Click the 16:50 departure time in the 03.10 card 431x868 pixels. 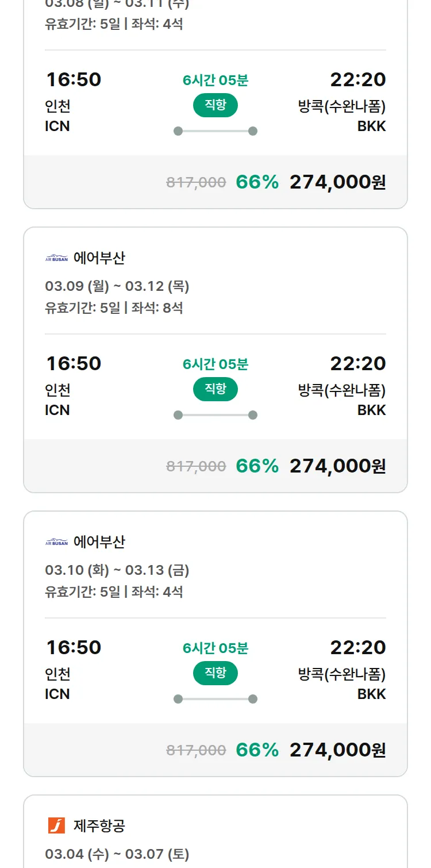74,647
